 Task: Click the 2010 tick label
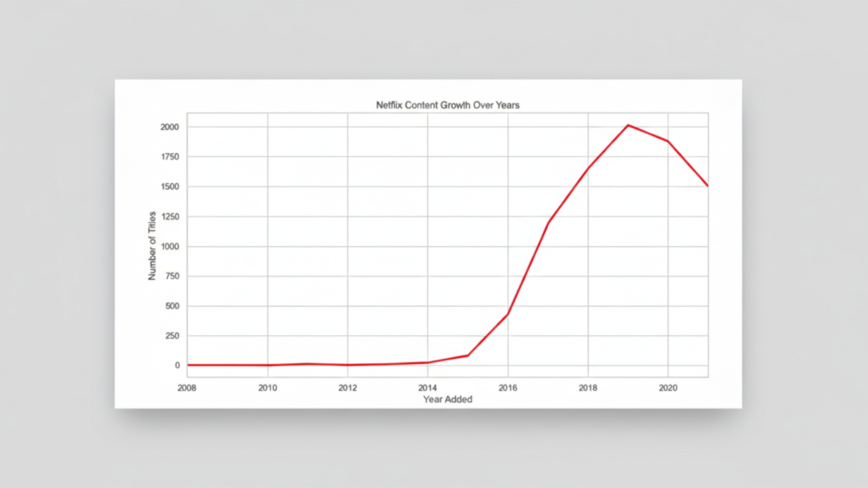(x=267, y=388)
